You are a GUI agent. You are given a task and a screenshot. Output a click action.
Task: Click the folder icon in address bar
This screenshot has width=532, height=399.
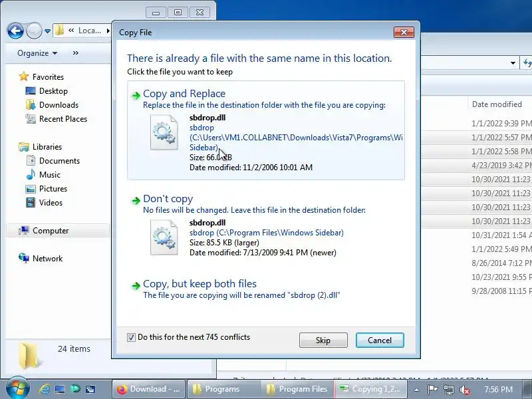59,31
